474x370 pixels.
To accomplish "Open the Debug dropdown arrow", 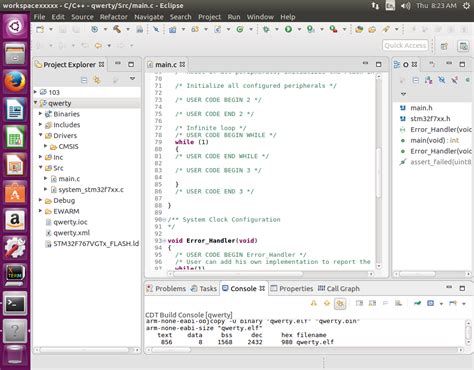I will tap(277, 29).
